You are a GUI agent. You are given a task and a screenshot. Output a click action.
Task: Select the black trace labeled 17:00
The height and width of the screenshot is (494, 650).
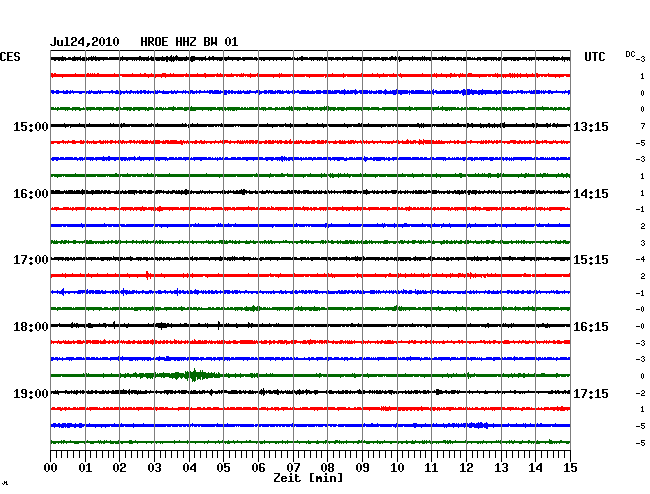(x=310, y=259)
